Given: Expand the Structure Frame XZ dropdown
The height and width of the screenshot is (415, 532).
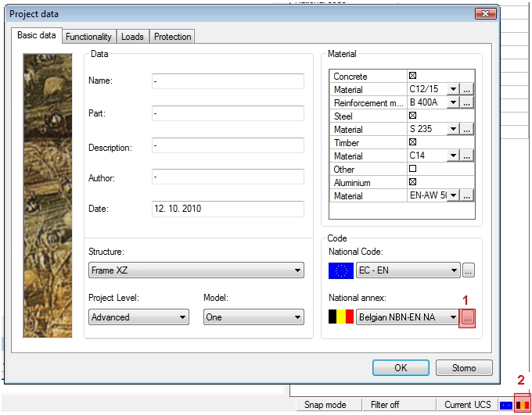Looking at the screenshot, I should (196, 270).
